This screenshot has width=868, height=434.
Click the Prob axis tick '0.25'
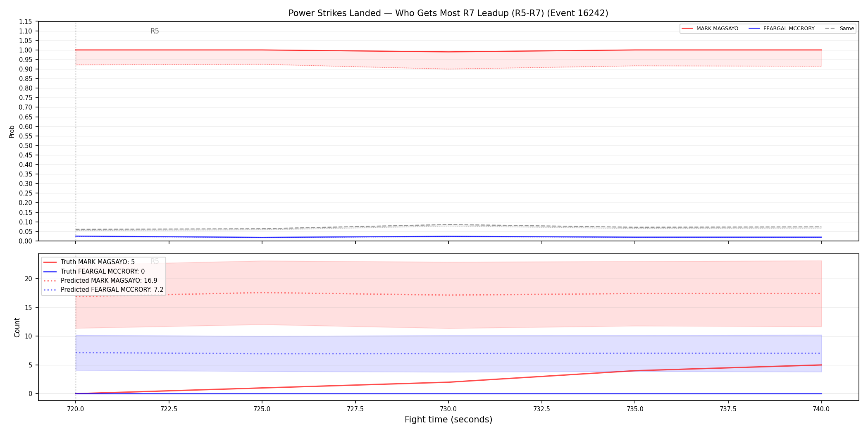(x=26, y=193)
